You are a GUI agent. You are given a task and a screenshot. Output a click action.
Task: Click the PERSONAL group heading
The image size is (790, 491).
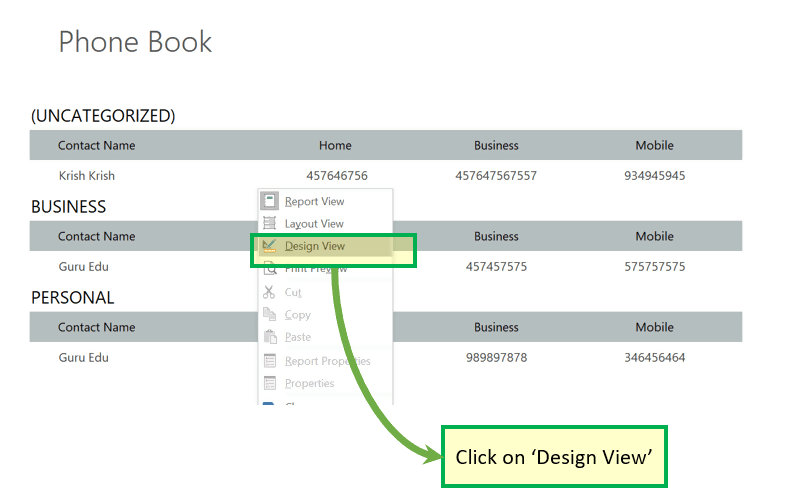coord(72,298)
